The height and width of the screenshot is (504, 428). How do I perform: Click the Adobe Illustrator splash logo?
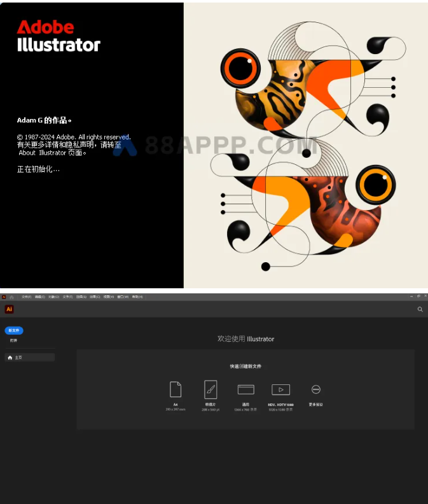[59, 36]
